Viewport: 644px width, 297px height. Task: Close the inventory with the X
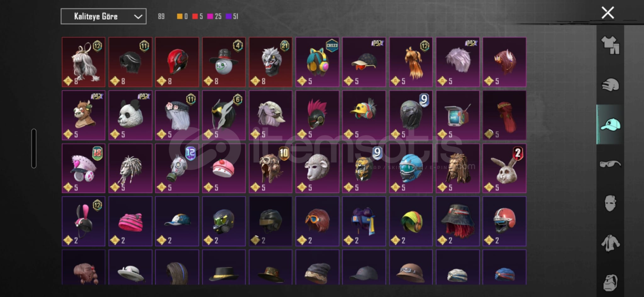(607, 13)
